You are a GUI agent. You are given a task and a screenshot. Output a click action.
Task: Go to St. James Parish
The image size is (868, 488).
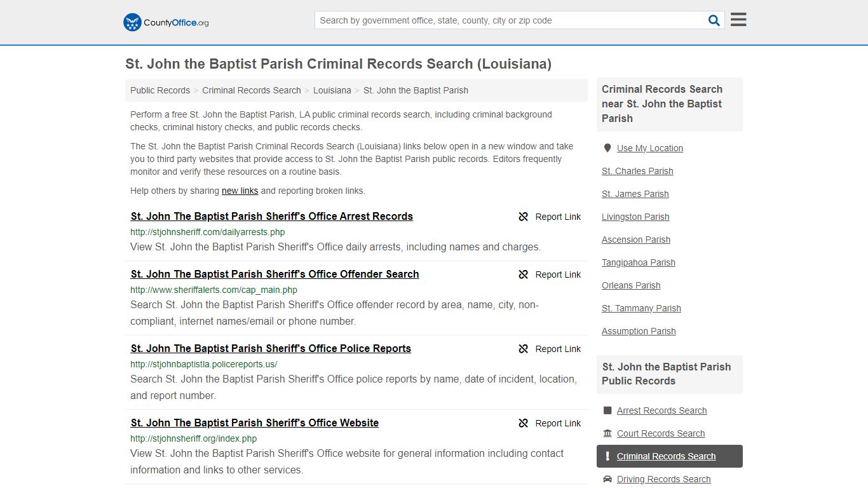click(x=635, y=194)
